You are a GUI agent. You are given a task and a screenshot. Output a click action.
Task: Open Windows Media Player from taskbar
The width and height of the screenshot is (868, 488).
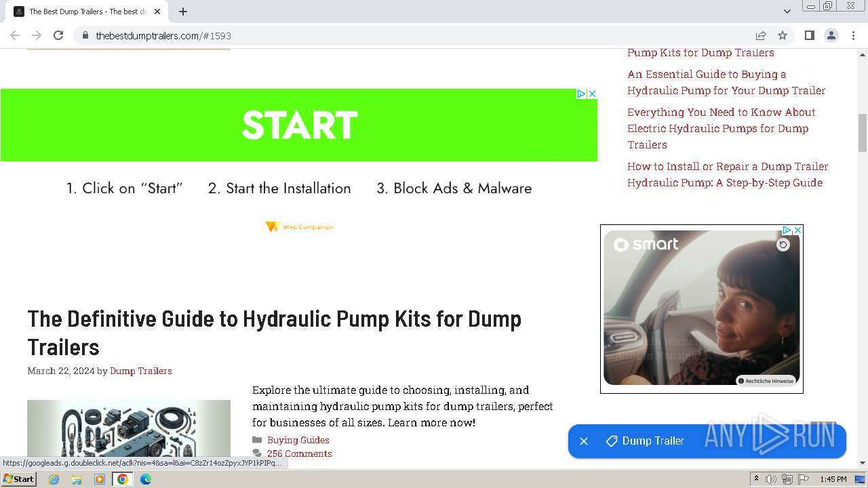pos(100,479)
